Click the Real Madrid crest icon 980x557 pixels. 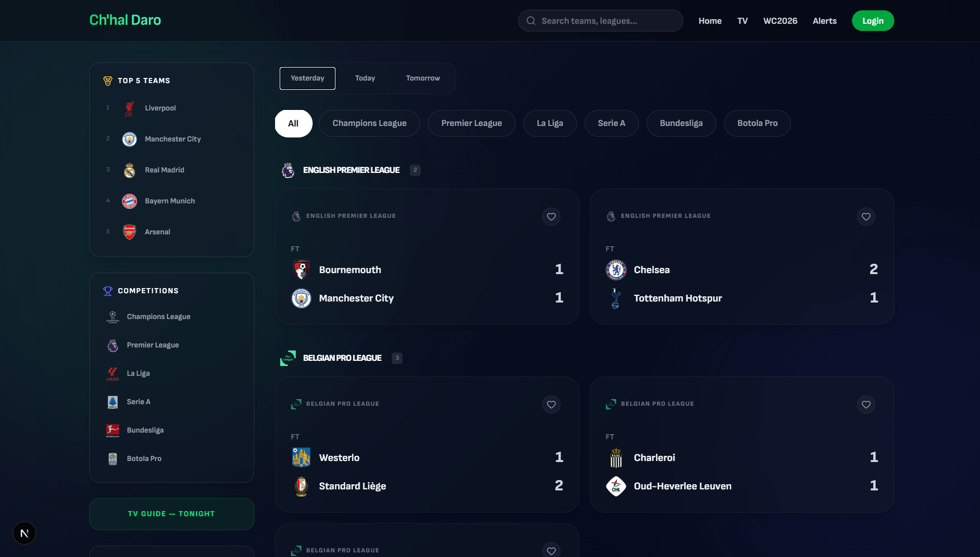[130, 170]
